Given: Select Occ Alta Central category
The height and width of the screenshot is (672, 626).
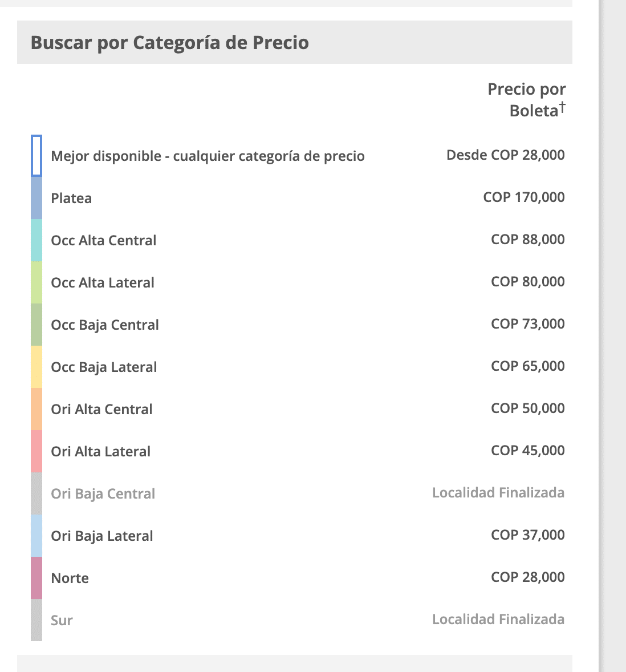Looking at the screenshot, I should click(103, 241).
